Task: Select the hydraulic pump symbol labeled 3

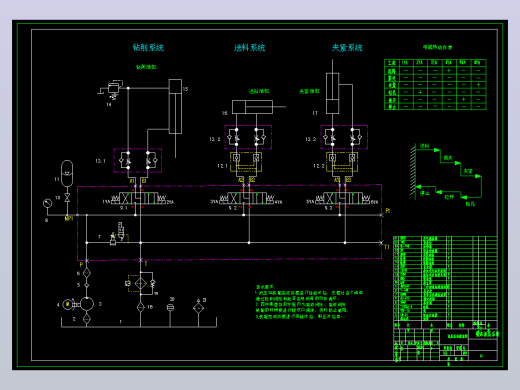Action: coord(87,304)
